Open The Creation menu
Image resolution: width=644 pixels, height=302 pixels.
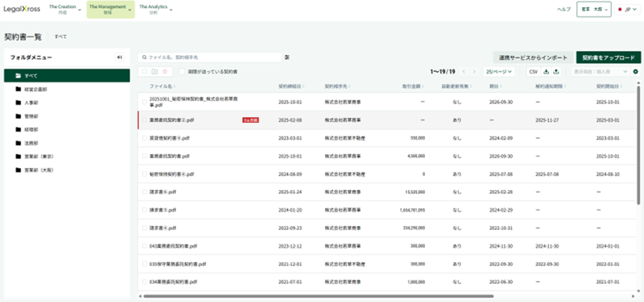pos(65,9)
